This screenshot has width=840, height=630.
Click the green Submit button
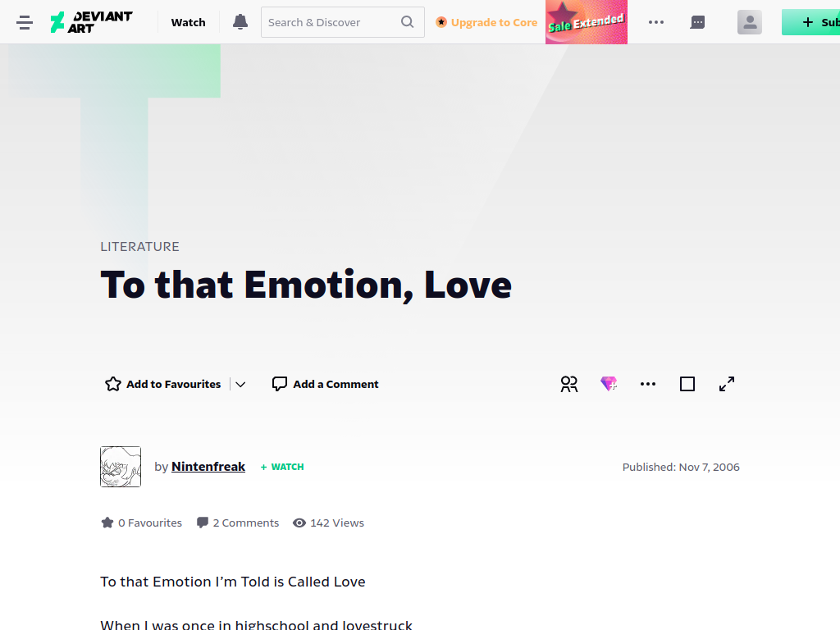click(x=811, y=22)
